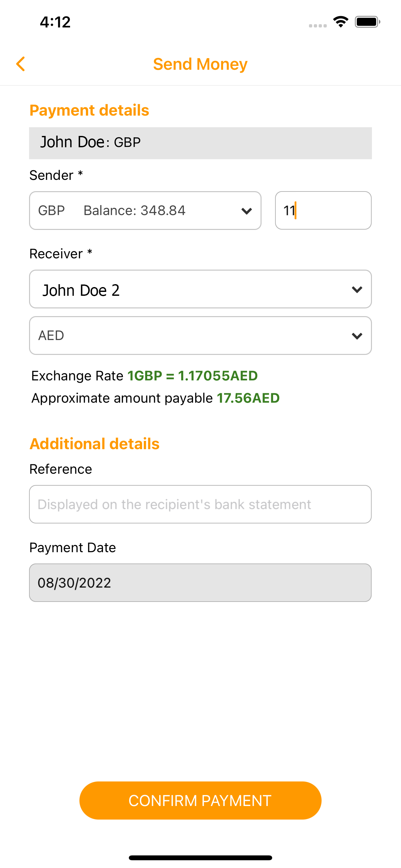Tap the orange back arrow
401x868 pixels.
(x=21, y=64)
